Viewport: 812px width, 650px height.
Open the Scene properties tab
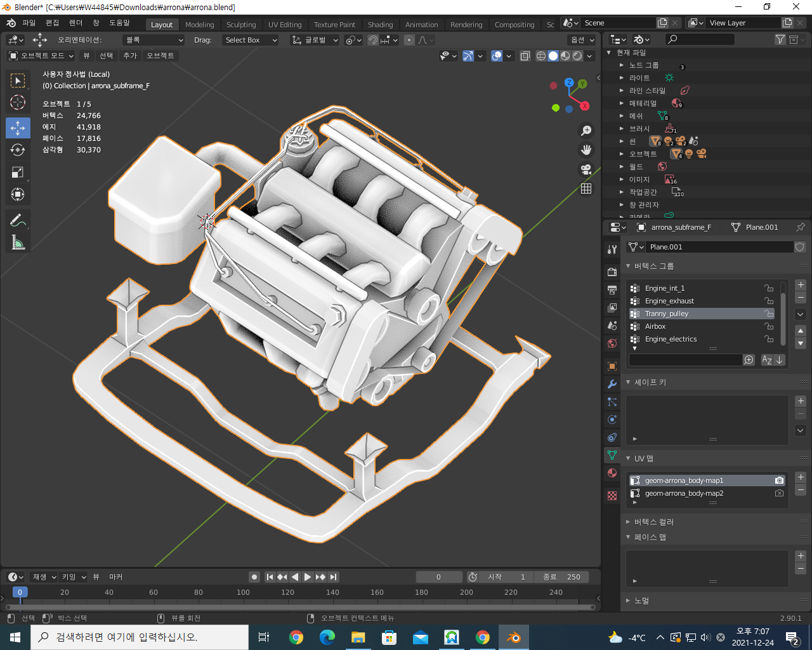coord(612,325)
